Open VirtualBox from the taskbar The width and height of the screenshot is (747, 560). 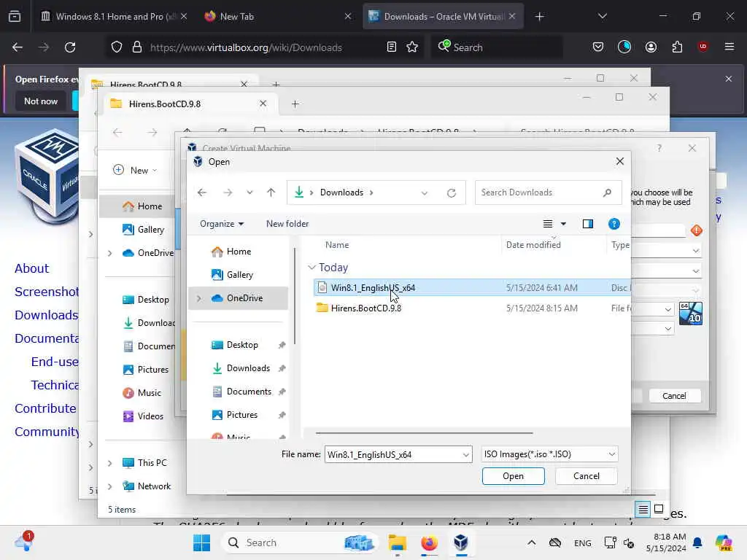pos(461,542)
